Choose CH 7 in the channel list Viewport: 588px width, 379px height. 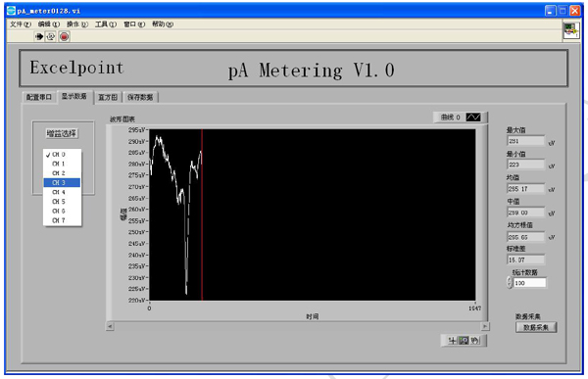click(62, 220)
